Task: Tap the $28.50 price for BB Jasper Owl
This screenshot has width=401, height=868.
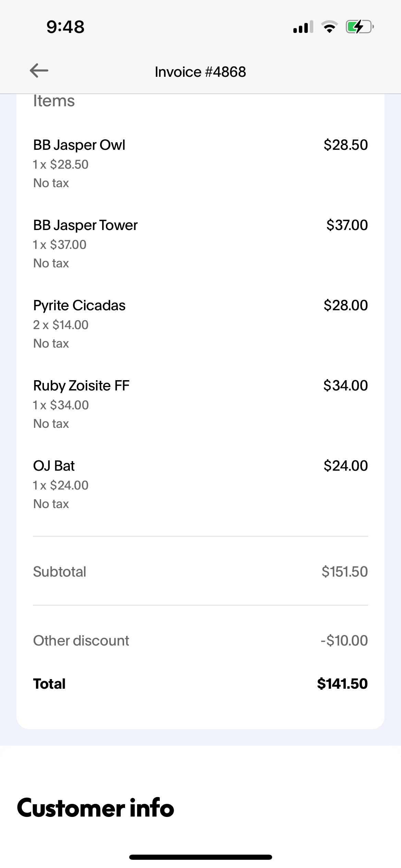Action: tap(346, 145)
